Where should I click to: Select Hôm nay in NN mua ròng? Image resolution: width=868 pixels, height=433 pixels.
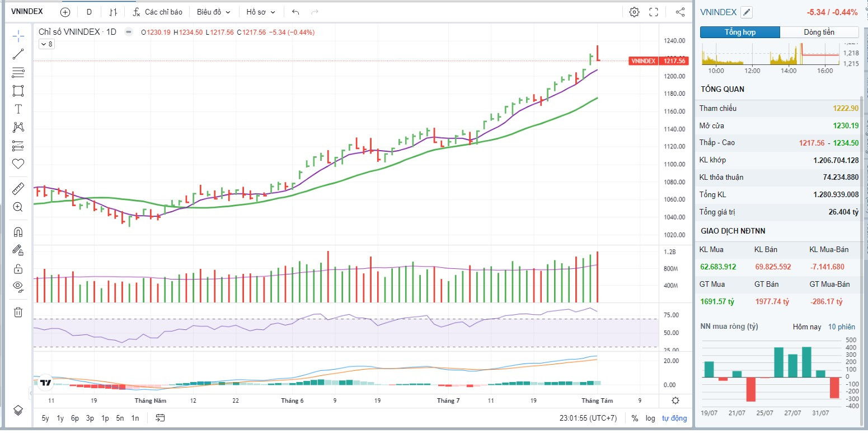807,327
